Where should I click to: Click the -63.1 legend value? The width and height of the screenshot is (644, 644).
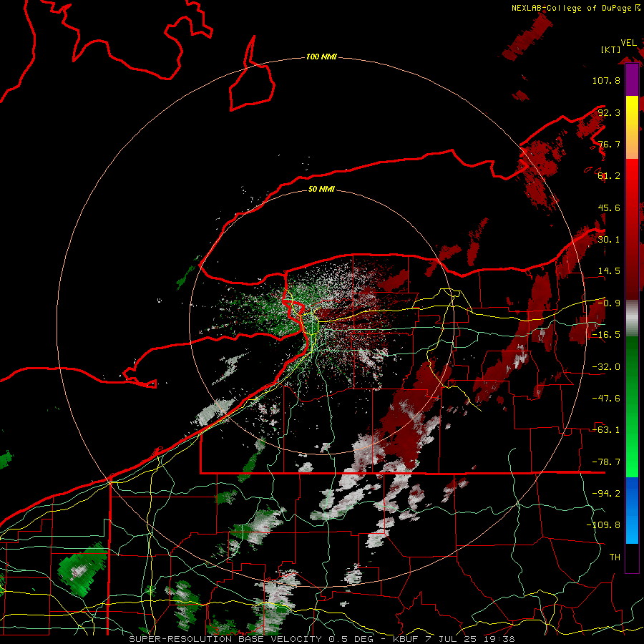tap(606, 430)
